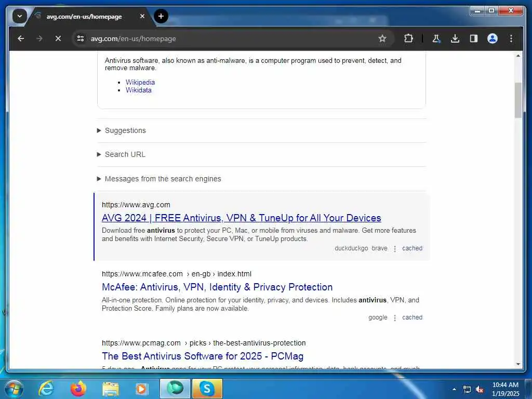Click the duckduckgo engine label

tap(351, 248)
